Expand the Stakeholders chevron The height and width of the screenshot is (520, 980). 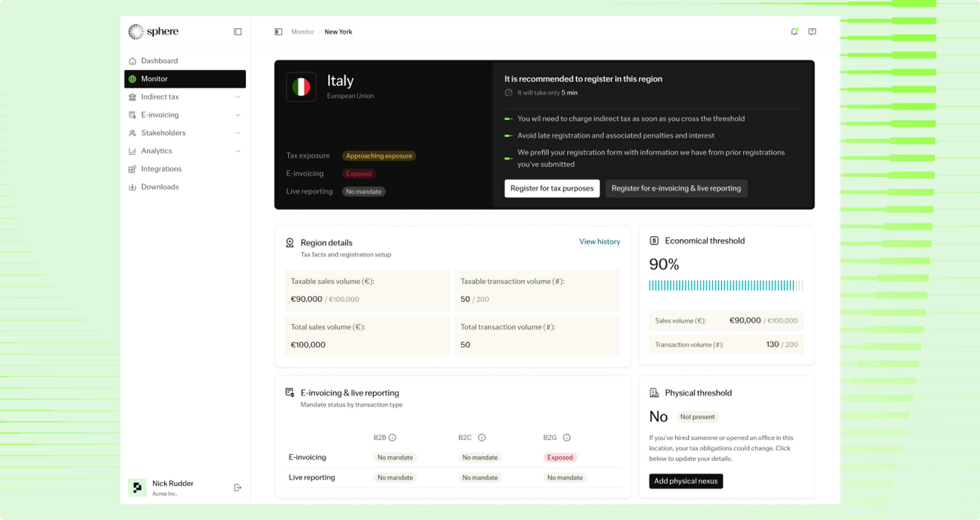tap(238, 133)
